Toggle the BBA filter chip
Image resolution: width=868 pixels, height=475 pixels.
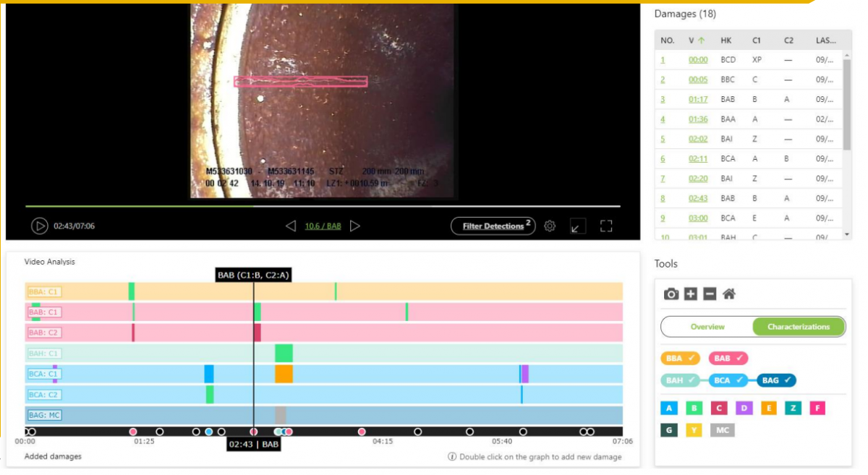(681, 358)
